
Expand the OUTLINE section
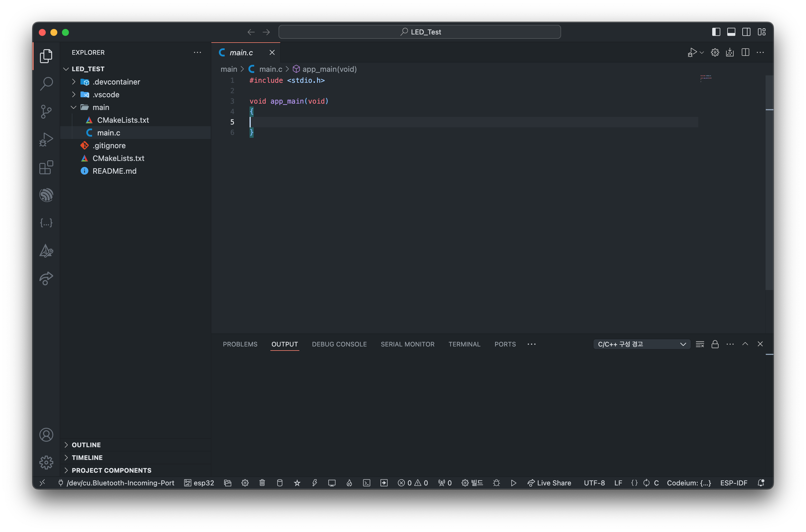(x=86, y=445)
